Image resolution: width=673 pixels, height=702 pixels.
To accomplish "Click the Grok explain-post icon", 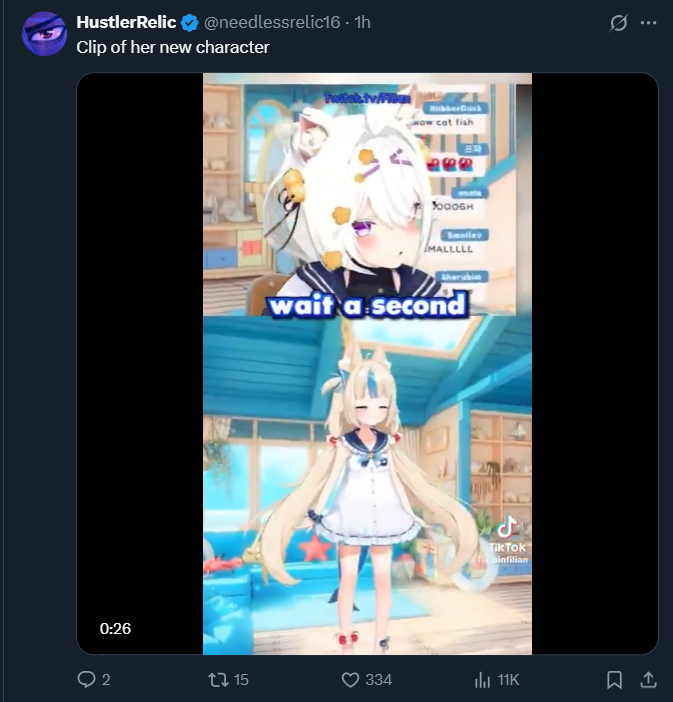I will tap(618, 22).
